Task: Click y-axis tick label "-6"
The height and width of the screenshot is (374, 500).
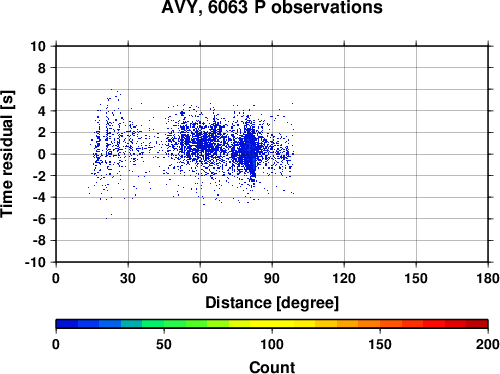Action: 39,219
